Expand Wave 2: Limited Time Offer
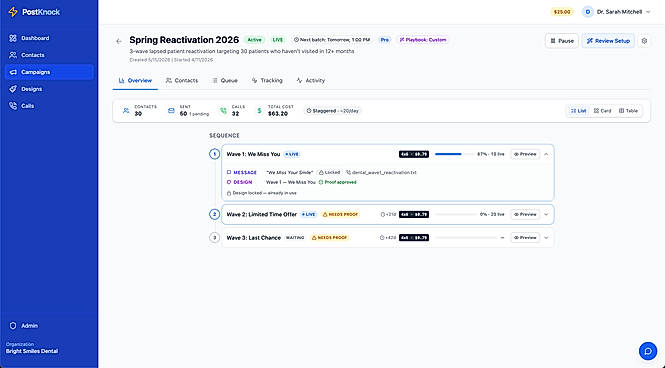This screenshot has height=368, width=665. click(546, 215)
